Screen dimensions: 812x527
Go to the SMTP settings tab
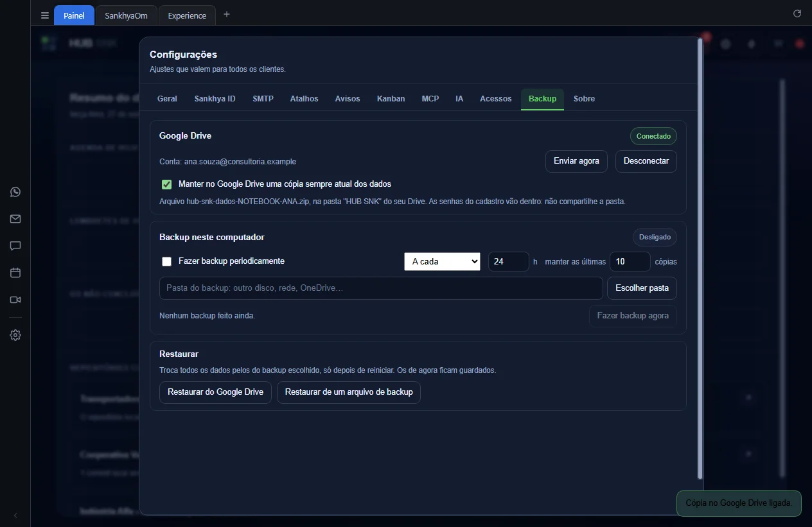263,99
